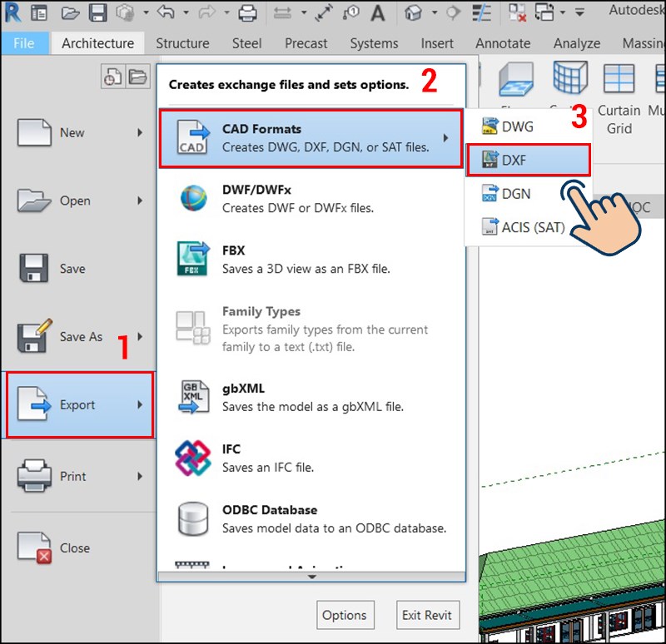The width and height of the screenshot is (666, 644).
Task: Expand the Save As submenu arrow
Action: [140, 337]
